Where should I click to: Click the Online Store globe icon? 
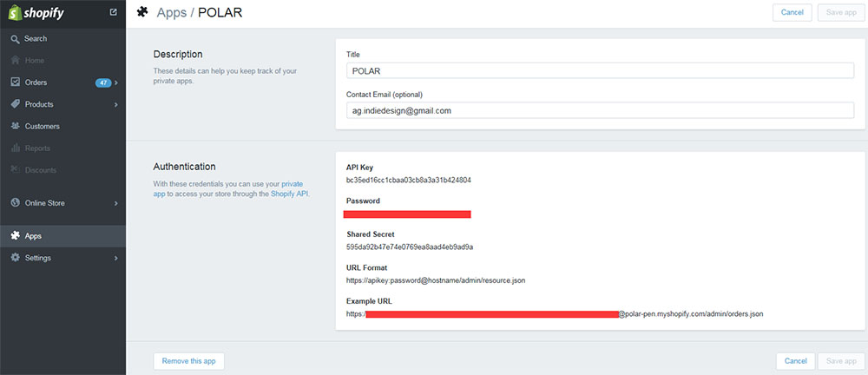[x=15, y=203]
